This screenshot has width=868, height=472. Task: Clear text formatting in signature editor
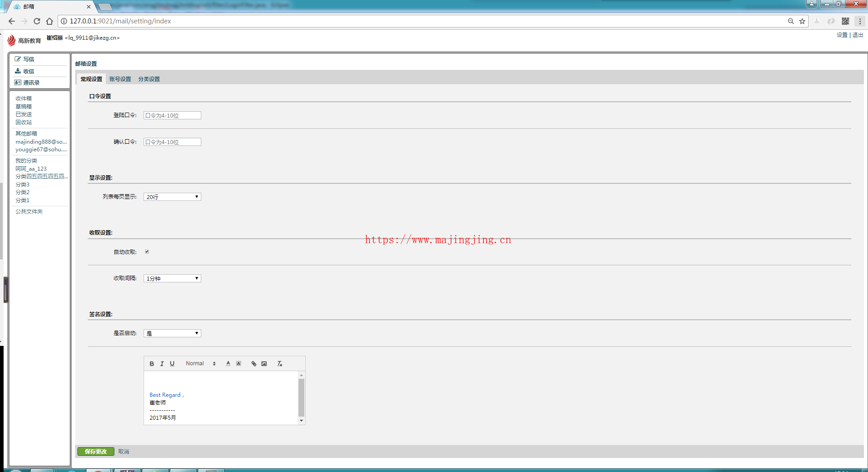pos(280,363)
